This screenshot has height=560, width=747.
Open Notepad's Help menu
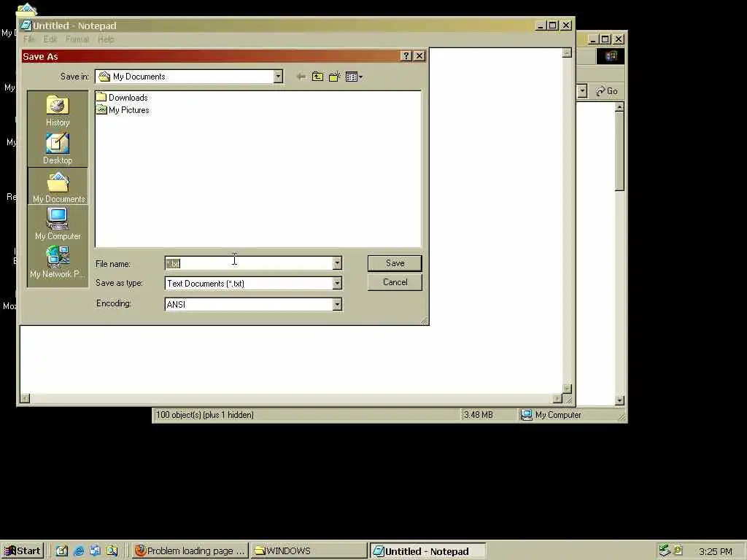pyautogui.click(x=106, y=39)
